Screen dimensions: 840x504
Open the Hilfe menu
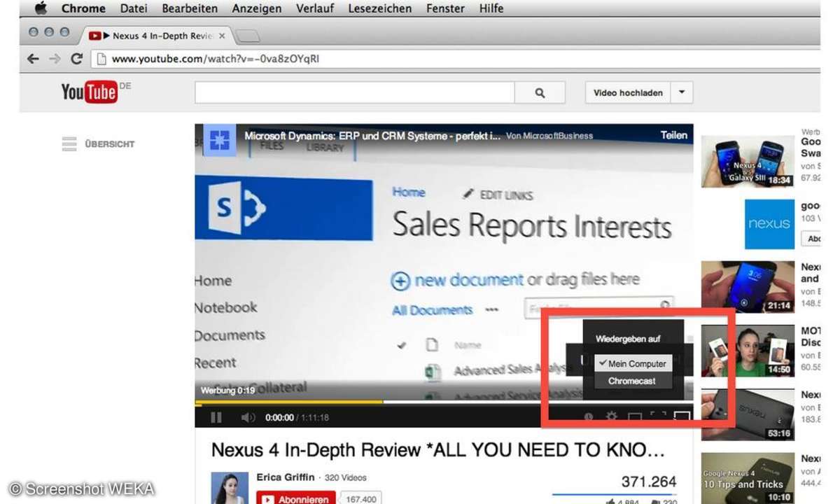[491, 8]
